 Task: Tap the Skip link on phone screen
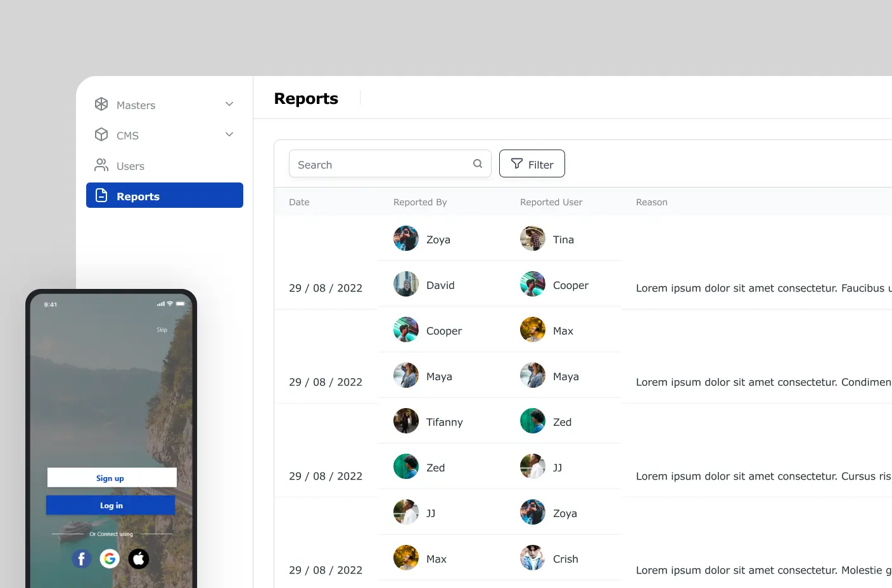(162, 330)
